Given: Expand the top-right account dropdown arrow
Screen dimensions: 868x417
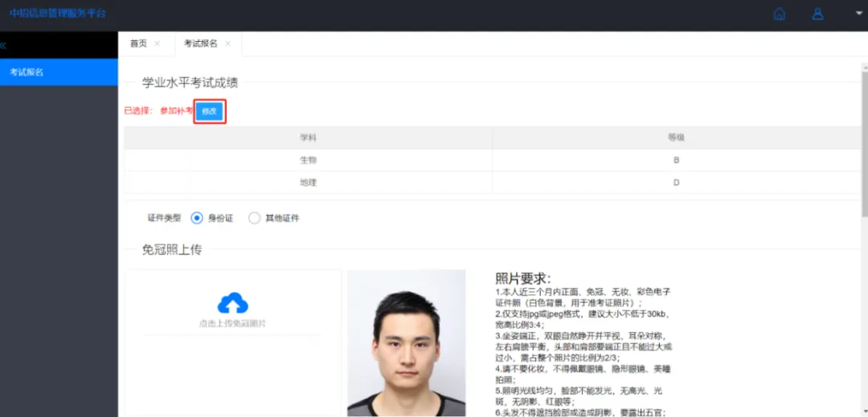Looking at the screenshot, I should pos(859,13).
